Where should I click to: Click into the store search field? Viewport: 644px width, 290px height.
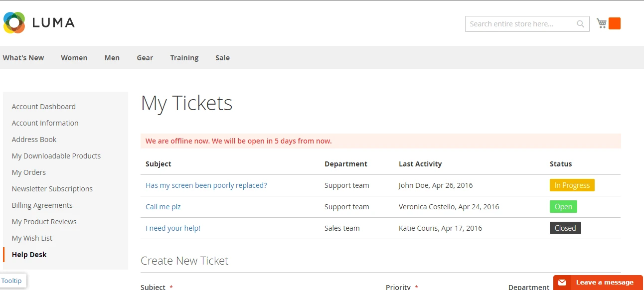tap(518, 23)
